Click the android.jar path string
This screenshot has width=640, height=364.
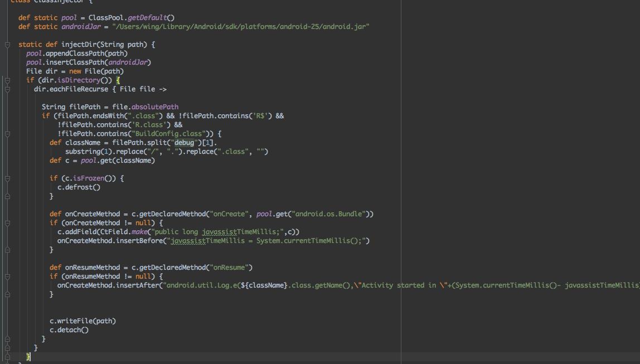[241, 27]
